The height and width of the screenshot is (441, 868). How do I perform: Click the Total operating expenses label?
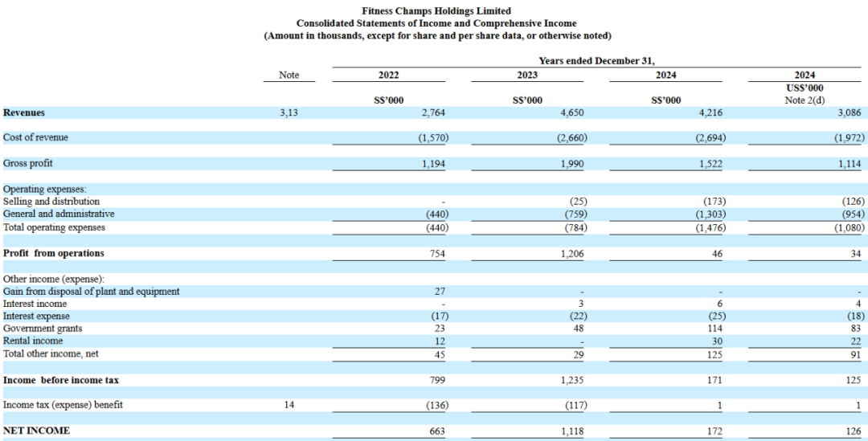coord(54,227)
